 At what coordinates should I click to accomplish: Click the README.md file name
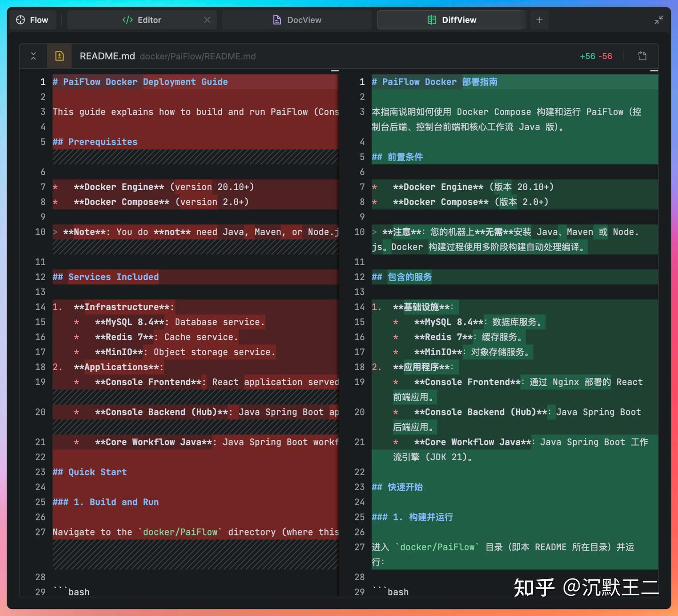107,56
